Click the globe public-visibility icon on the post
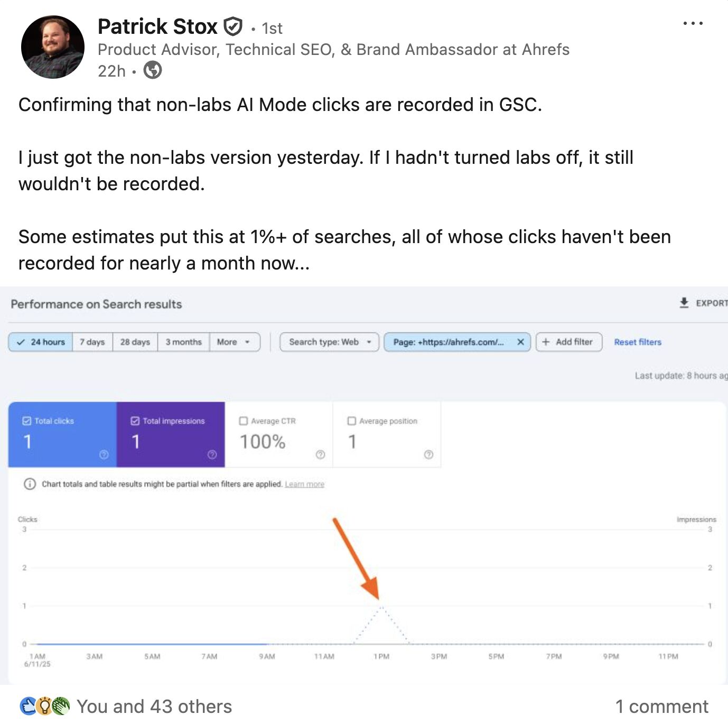The width and height of the screenshot is (728, 724). tap(154, 70)
